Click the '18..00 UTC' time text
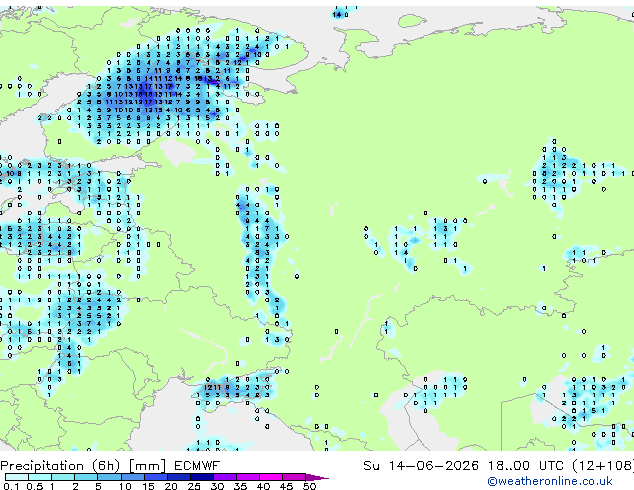The width and height of the screenshot is (634, 490). [x=526, y=466]
